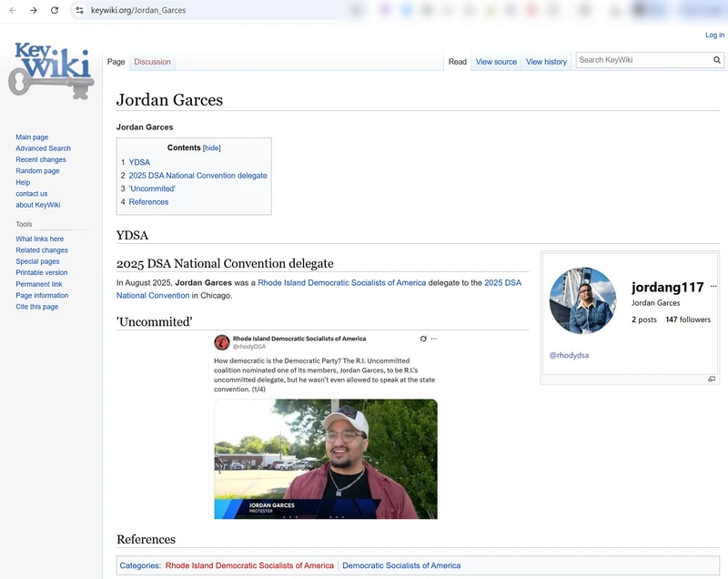Jump to 'Uncommited' contents entry
The height and width of the screenshot is (579, 728).
tap(152, 188)
